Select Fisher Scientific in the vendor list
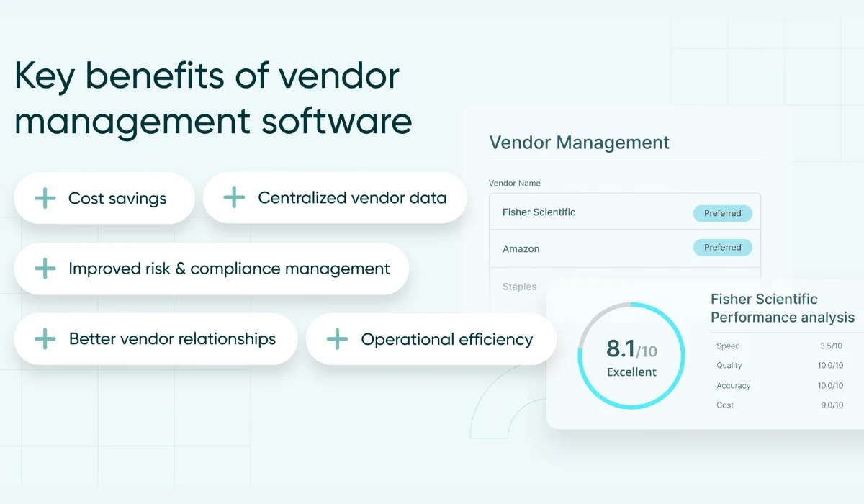The width and height of the screenshot is (864, 504). point(539,212)
